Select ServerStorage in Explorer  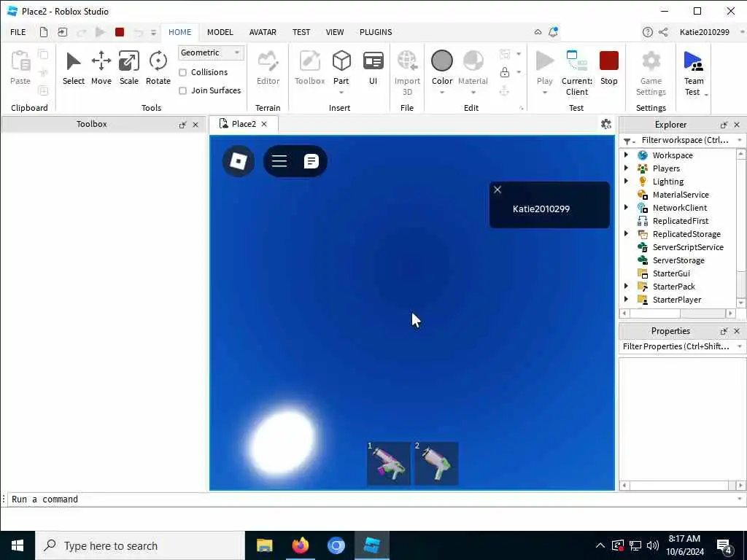coord(678,260)
